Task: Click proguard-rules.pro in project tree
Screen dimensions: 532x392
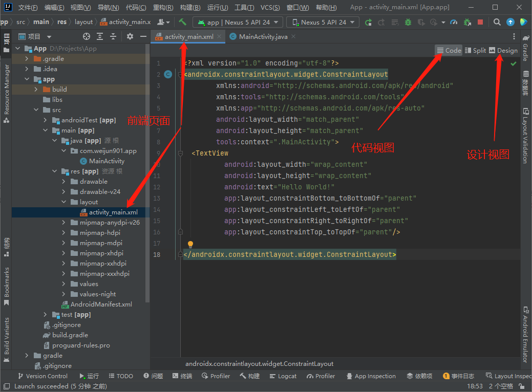Action: point(76,345)
